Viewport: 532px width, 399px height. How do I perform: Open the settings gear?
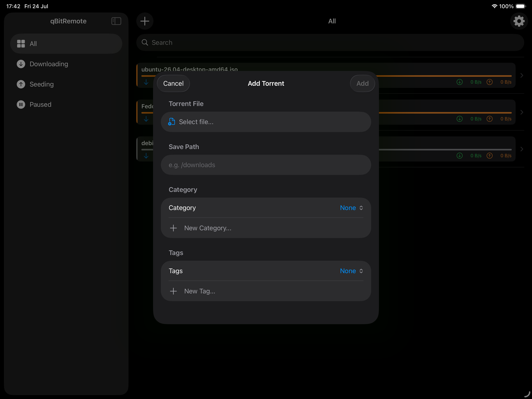click(519, 21)
